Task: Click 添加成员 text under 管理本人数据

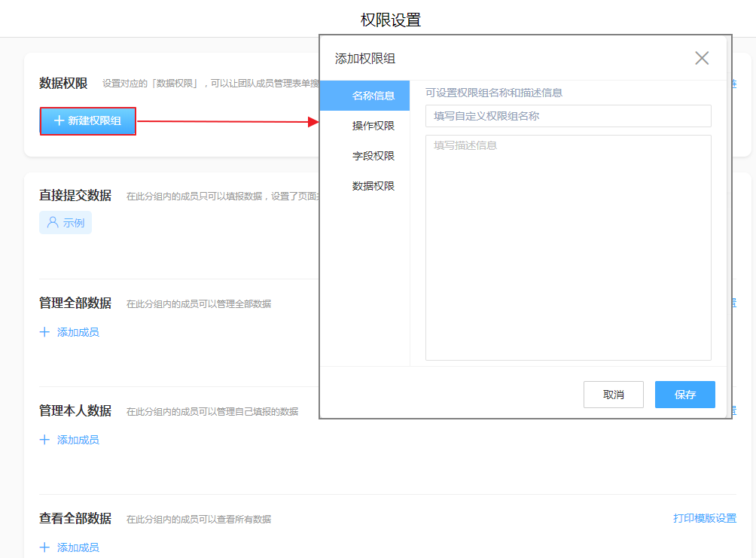Action: tap(78, 440)
